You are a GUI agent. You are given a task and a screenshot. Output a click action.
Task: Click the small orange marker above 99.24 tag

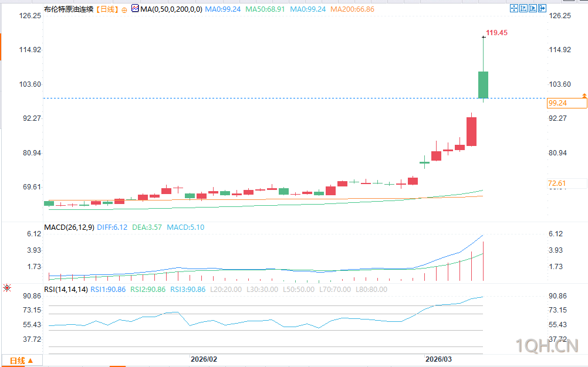pos(584,96)
